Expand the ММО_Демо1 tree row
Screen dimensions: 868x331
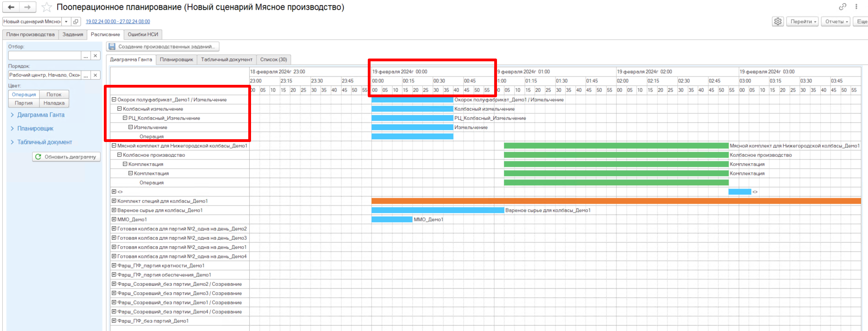point(114,219)
